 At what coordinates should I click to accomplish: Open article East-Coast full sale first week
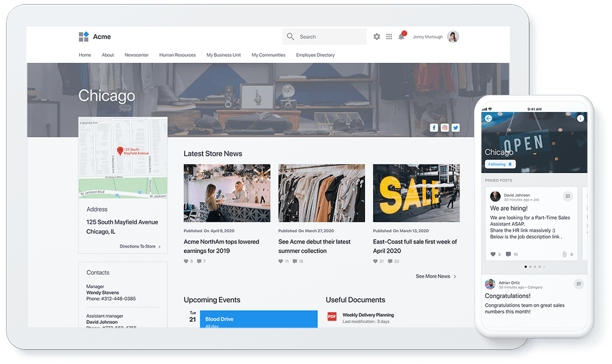(x=415, y=246)
